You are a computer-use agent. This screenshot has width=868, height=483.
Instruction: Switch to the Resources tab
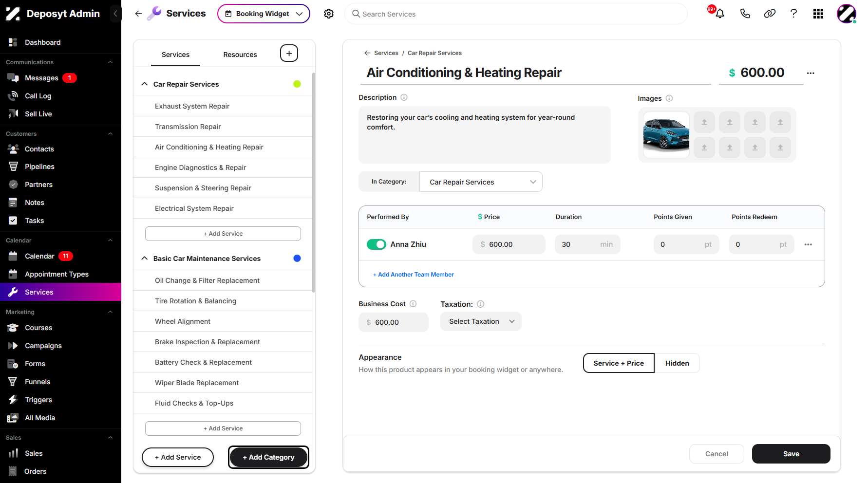click(x=240, y=55)
